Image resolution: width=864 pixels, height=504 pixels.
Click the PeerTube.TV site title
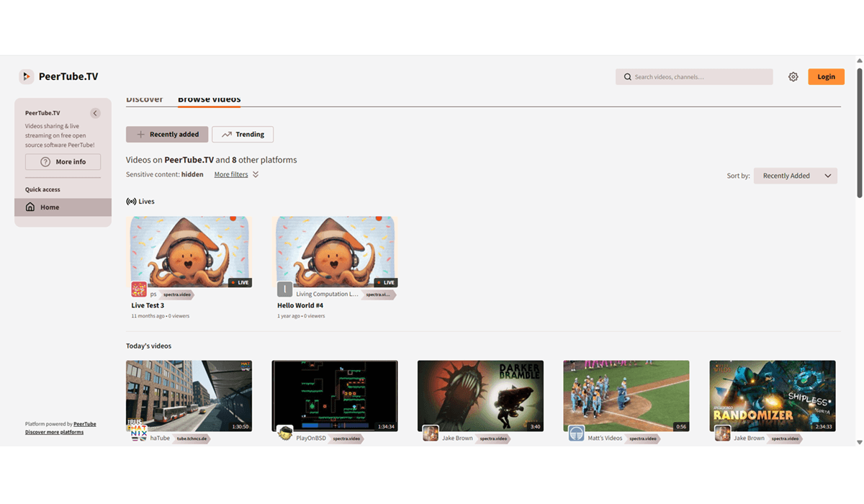[68, 77]
